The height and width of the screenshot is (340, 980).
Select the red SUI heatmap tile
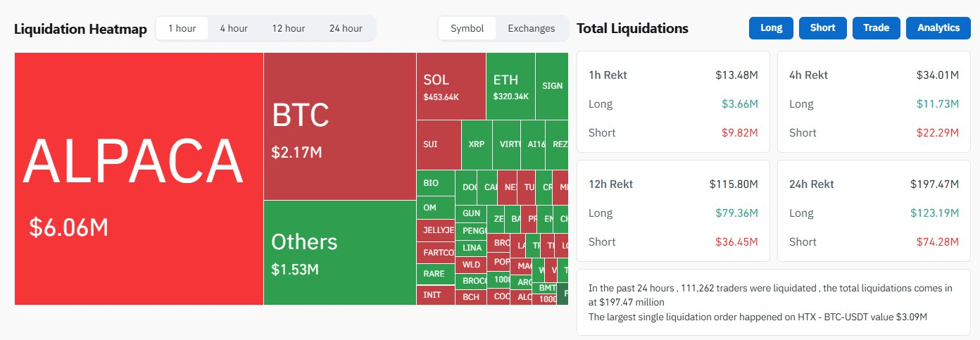(x=438, y=144)
